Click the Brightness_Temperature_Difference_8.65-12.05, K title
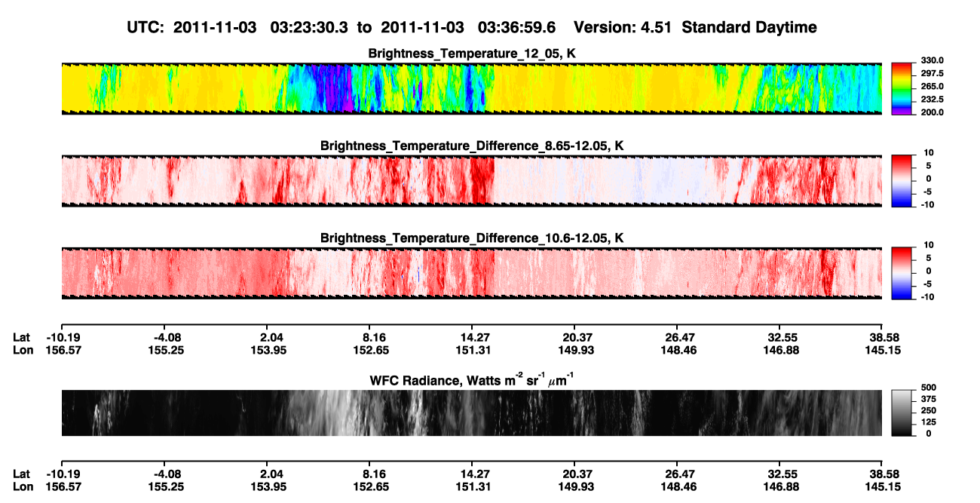This screenshot has height=503, width=980. tap(472, 146)
